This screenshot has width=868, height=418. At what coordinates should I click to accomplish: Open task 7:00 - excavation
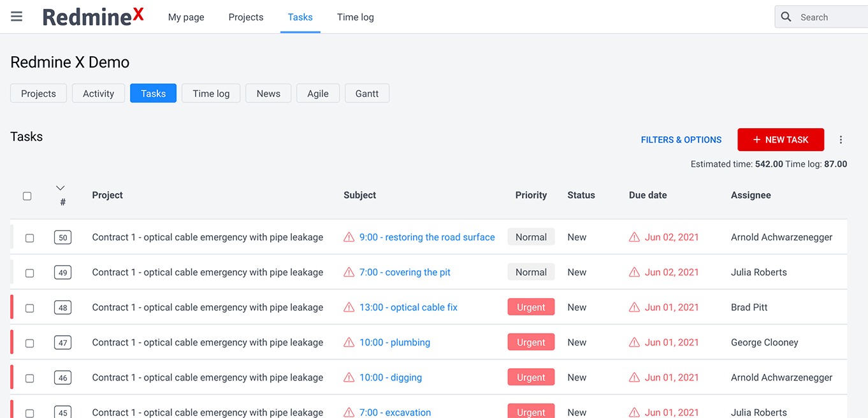coord(395,412)
